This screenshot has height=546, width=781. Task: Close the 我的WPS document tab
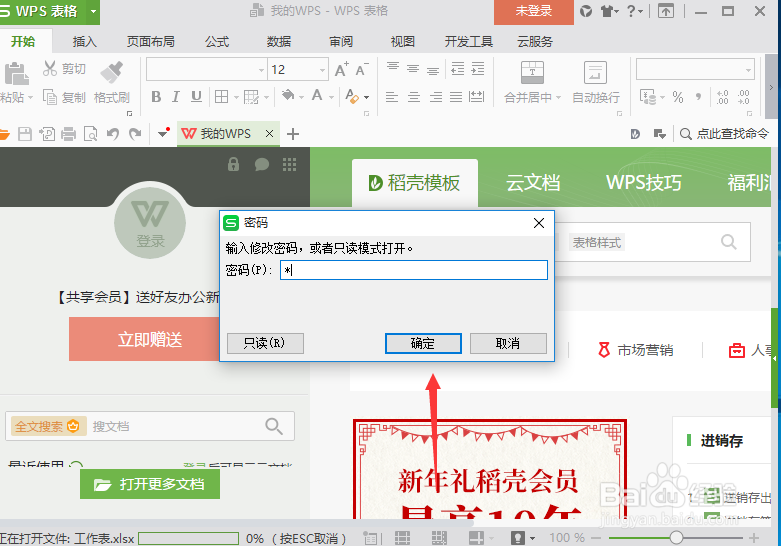pyautogui.click(x=269, y=134)
